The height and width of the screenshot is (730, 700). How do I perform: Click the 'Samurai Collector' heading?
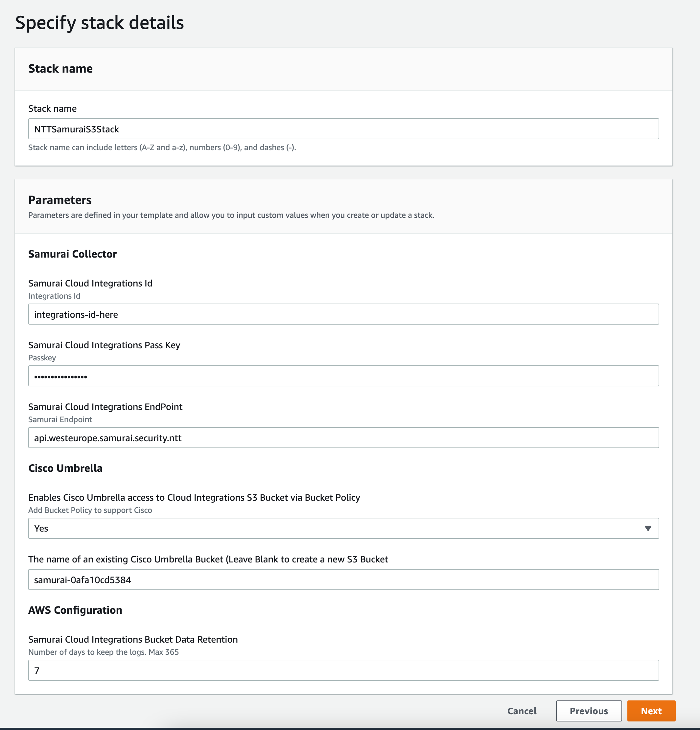[x=73, y=254]
